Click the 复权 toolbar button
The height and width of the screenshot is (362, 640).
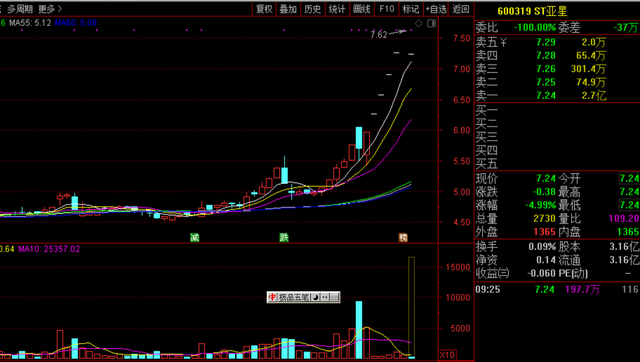264,9
